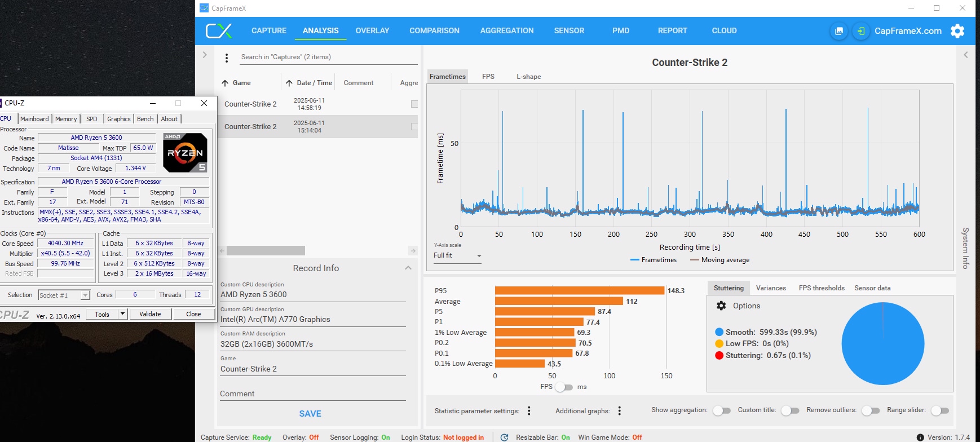This screenshot has width=980, height=442.
Task: Select the Frametimes graph tab
Action: (448, 77)
